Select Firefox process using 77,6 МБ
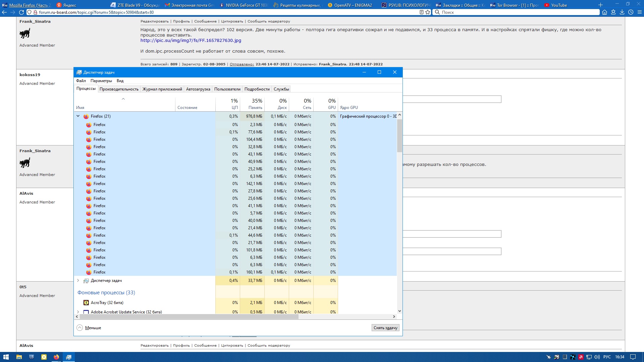This screenshot has width=644, height=362. (235, 132)
